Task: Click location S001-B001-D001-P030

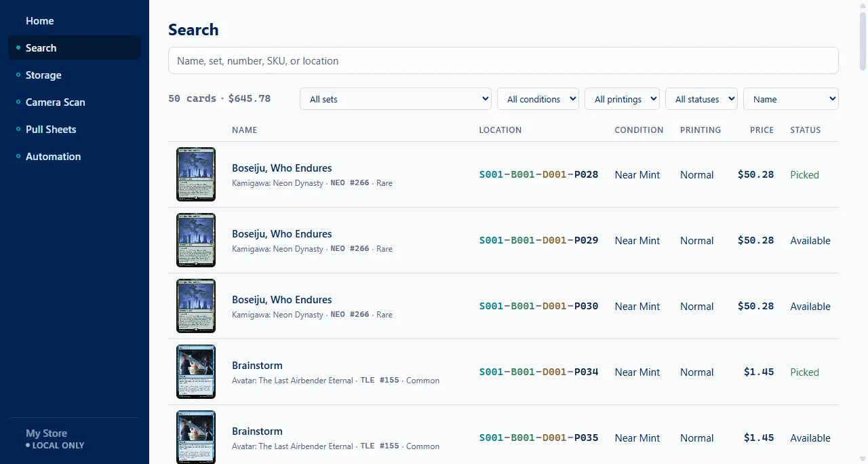Action: [x=538, y=306]
